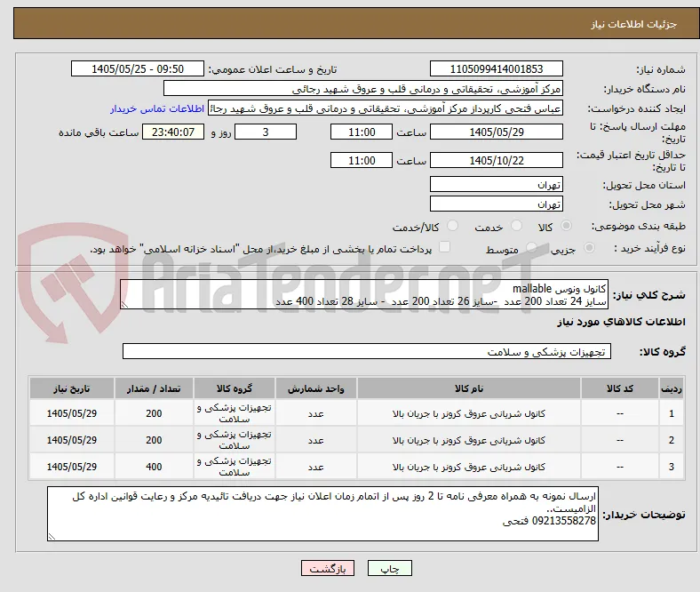
Task: Click the buyer organization name field
Action: 363,89
